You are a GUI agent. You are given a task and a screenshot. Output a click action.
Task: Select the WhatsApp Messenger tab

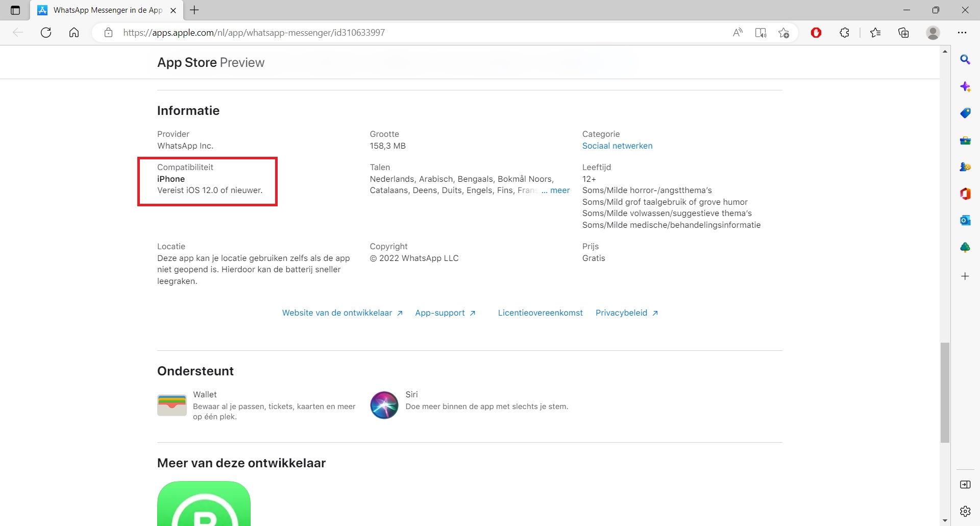pos(107,10)
